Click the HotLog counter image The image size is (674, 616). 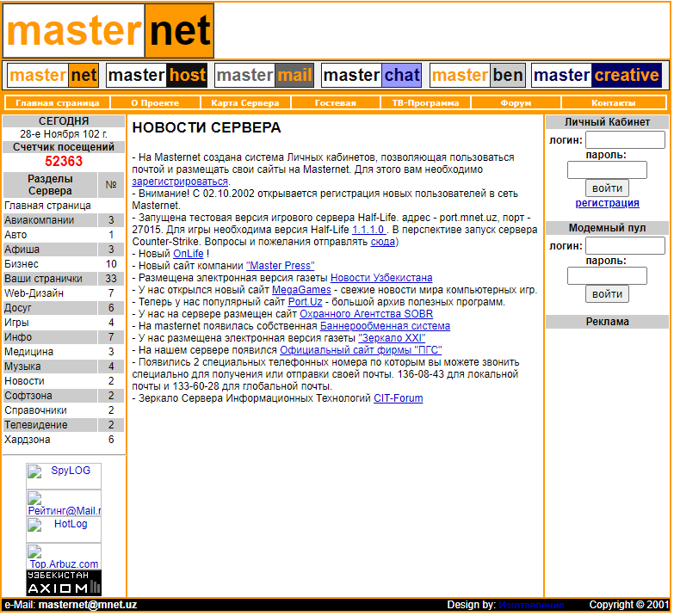(64, 530)
